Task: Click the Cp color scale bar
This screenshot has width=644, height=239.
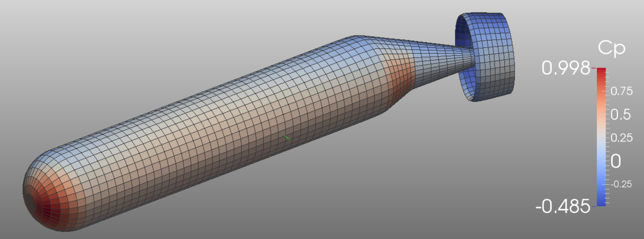Action: pyautogui.click(x=601, y=137)
